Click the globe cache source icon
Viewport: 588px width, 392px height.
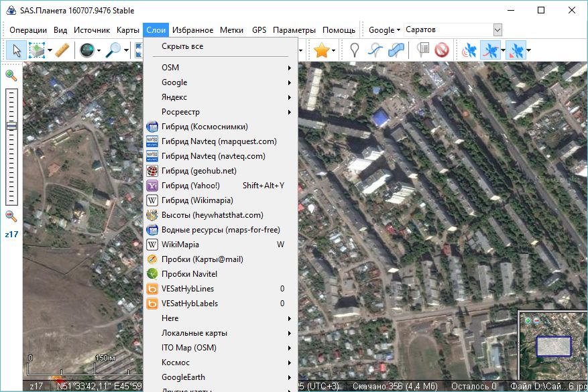(x=87, y=50)
